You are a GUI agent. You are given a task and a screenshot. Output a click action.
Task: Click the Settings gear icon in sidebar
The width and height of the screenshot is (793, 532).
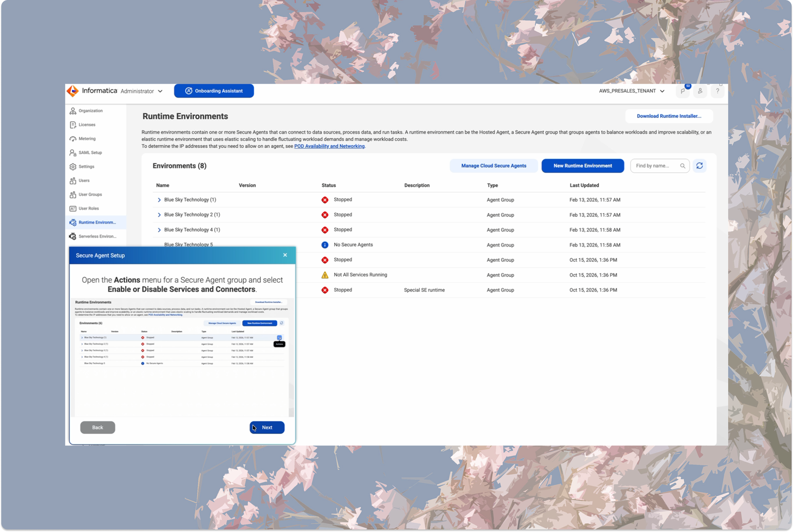point(73,167)
